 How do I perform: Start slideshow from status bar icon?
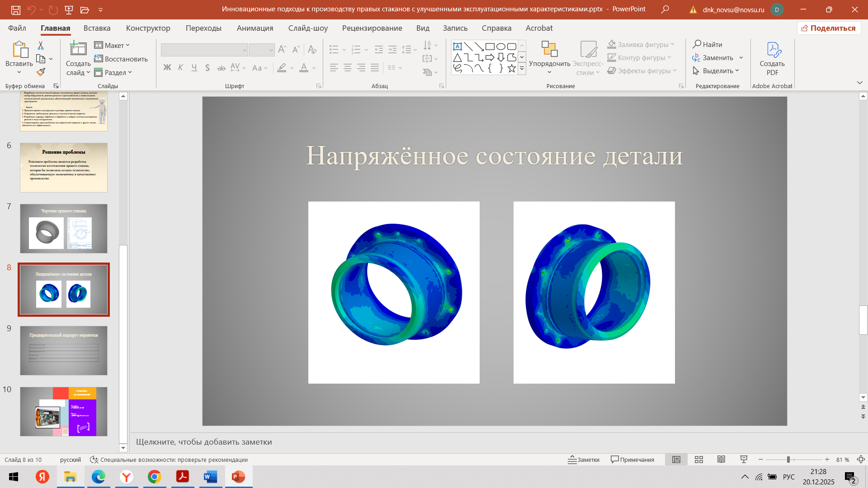(744, 460)
